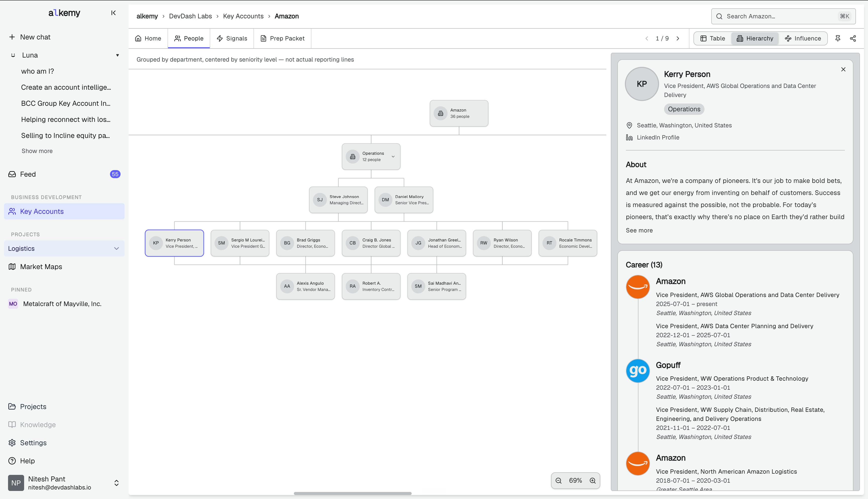Expand the Logistics project dropdown
Screen dimensions: 868x499
pyautogui.click(x=117, y=248)
